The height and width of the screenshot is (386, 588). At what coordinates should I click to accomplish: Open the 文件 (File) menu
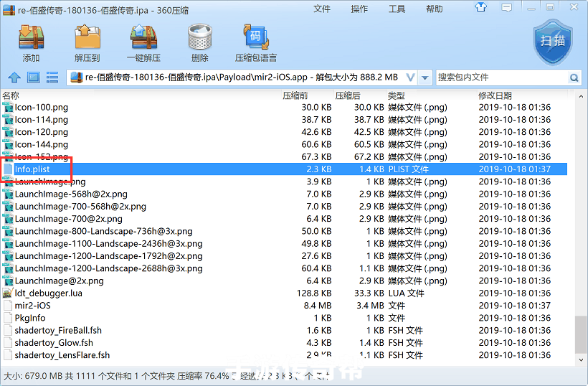point(322,9)
